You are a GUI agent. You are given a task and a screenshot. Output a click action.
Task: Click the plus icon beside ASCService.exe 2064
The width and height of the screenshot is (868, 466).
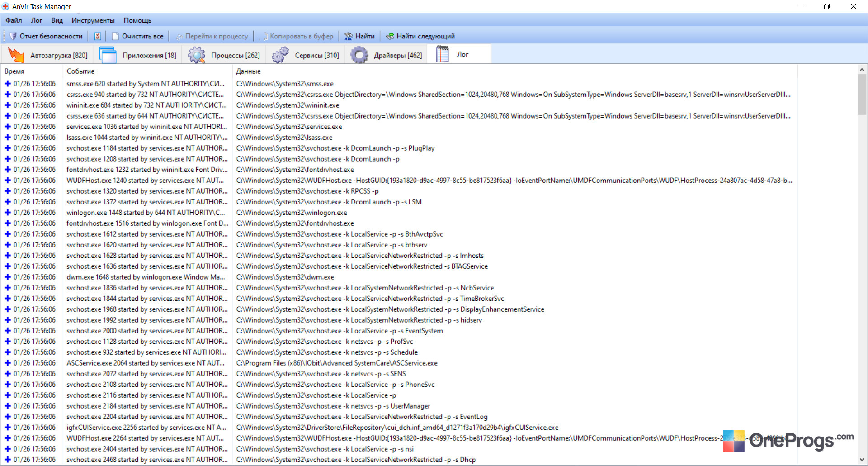coord(8,363)
